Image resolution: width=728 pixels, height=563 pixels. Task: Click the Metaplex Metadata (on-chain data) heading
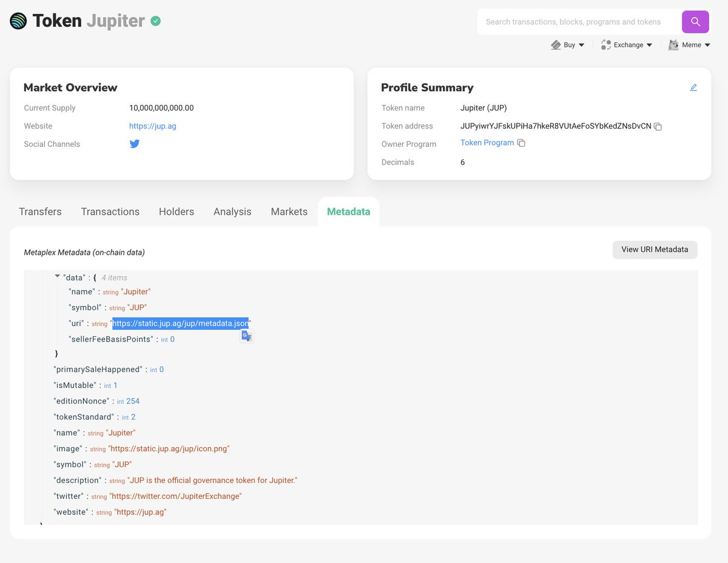pos(84,252)
